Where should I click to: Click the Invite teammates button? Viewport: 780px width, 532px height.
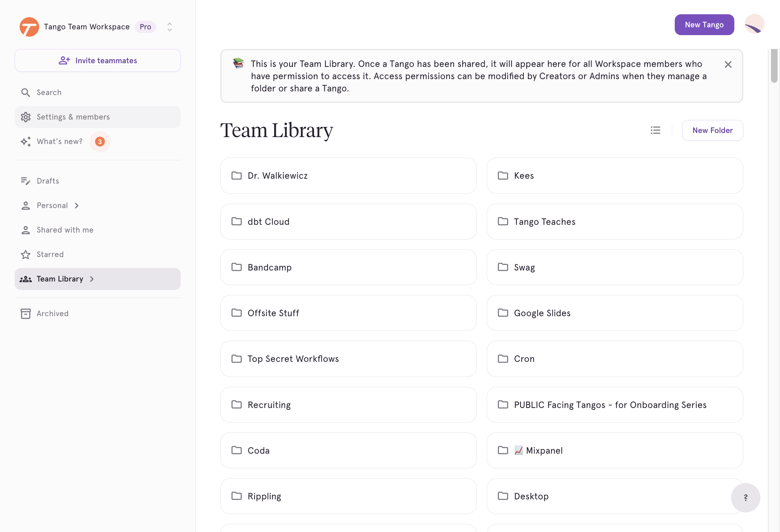pos(97,60)
